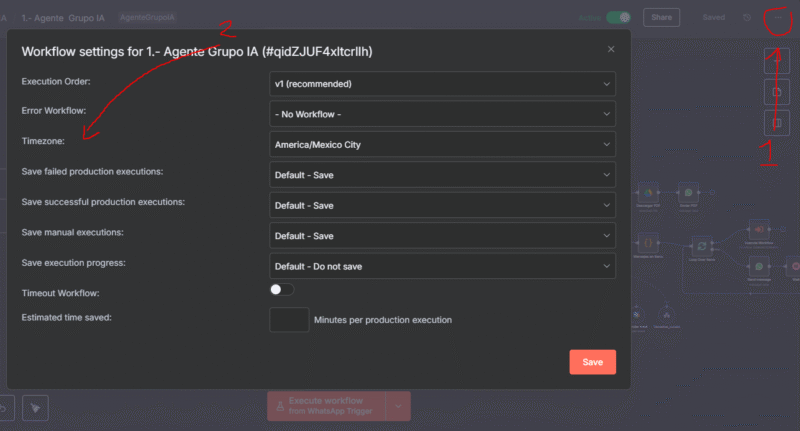
Task: Click the undo icon at bottom left
Action: pos(5,407)
